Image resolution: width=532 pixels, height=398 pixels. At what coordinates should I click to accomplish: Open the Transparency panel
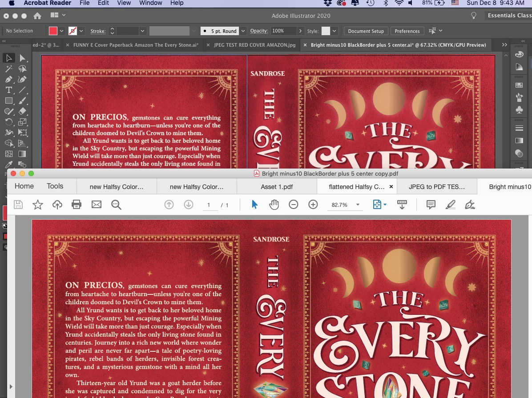(519, 153)
